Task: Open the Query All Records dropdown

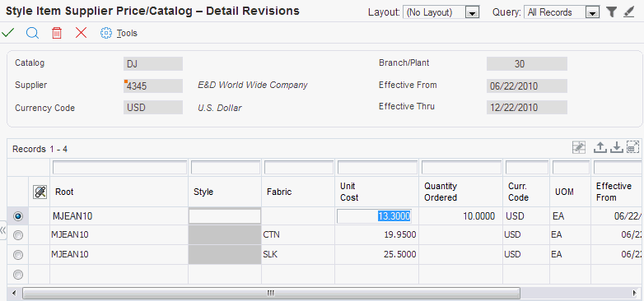Action: pos(592,12)
